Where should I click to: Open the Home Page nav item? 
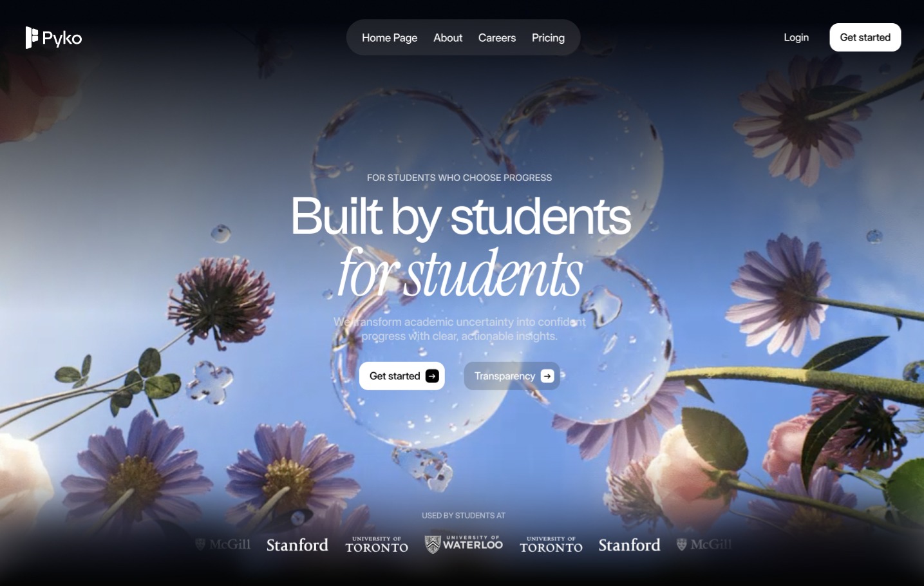click(390, 38)
